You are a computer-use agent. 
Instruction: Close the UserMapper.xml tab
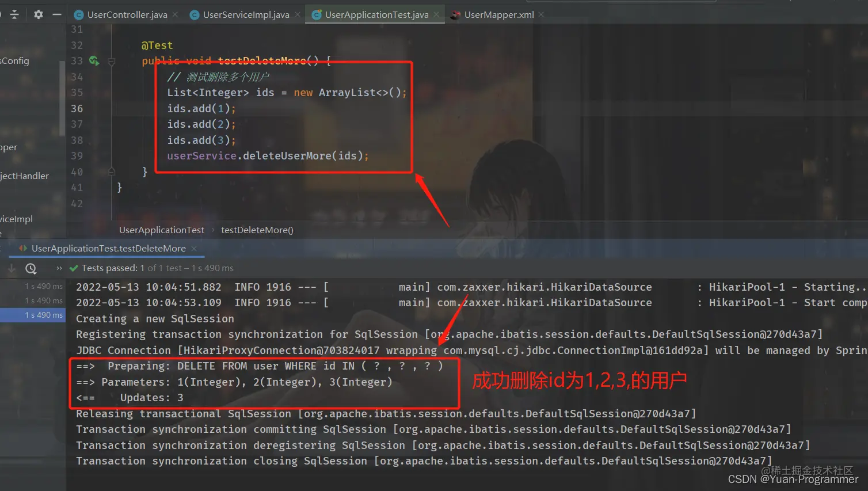tap(541, 15)
